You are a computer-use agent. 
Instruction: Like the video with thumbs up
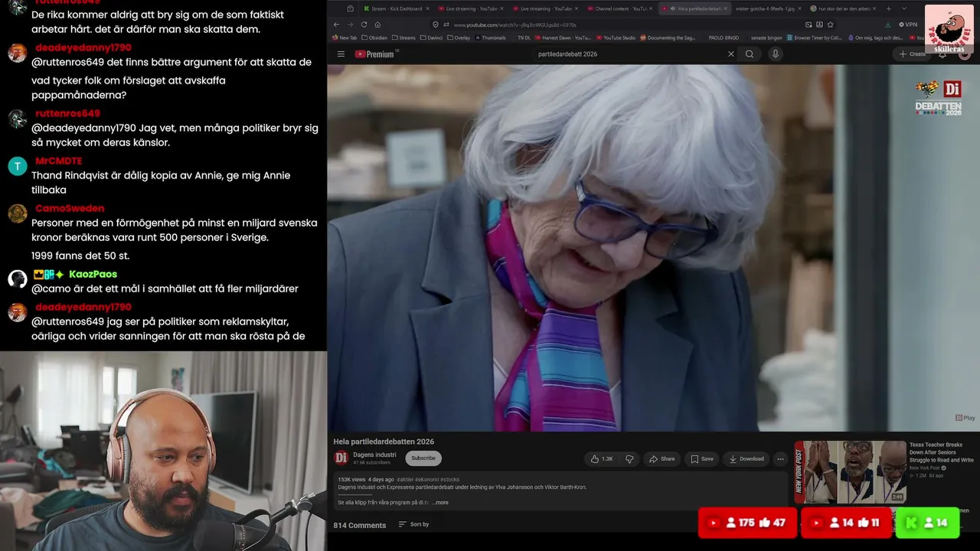pos(601,459)
